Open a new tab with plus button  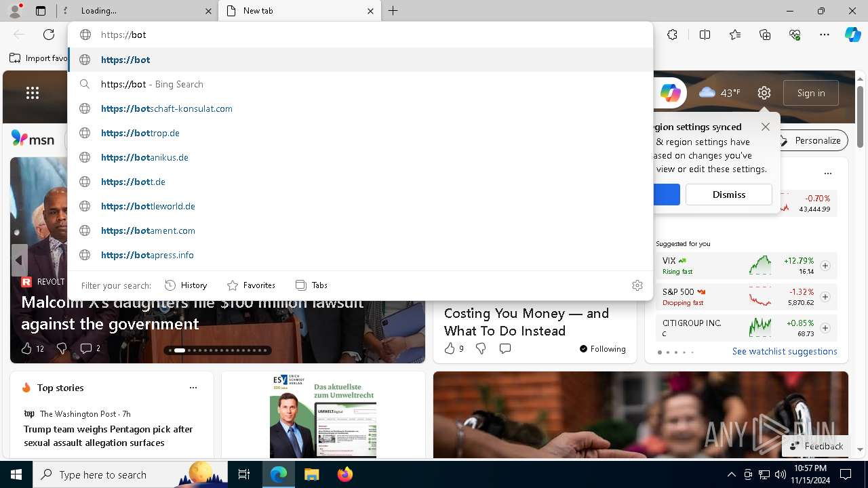point(393,11)
